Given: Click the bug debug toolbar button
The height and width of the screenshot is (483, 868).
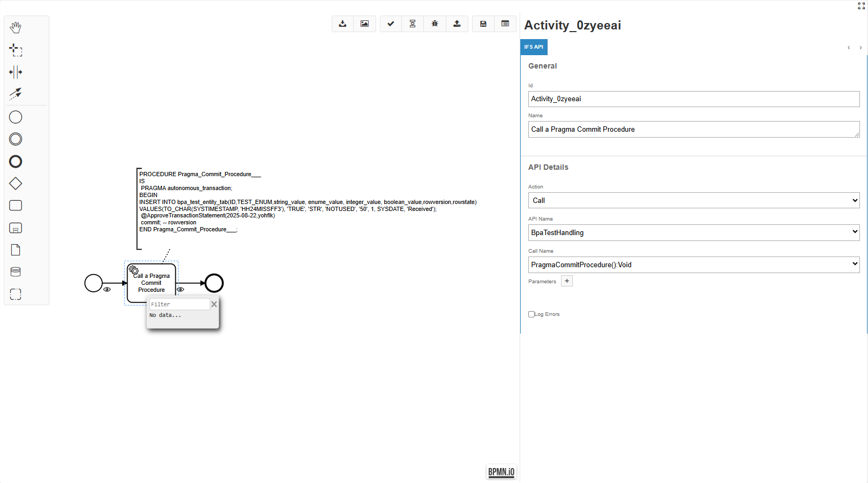Looking at the screenshot, I should point(435,24).
